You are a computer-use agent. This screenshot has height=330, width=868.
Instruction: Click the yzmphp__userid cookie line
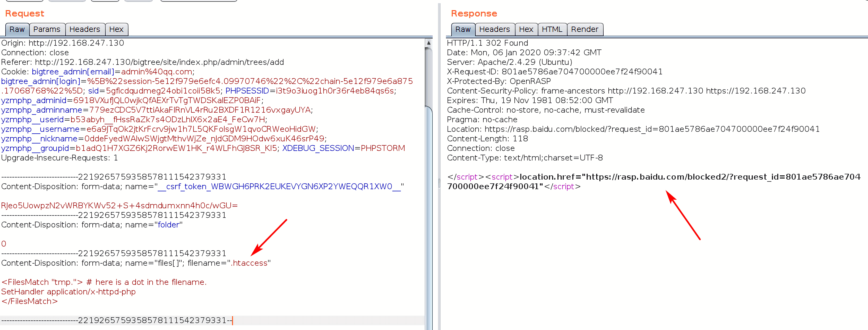click(134, 120)
